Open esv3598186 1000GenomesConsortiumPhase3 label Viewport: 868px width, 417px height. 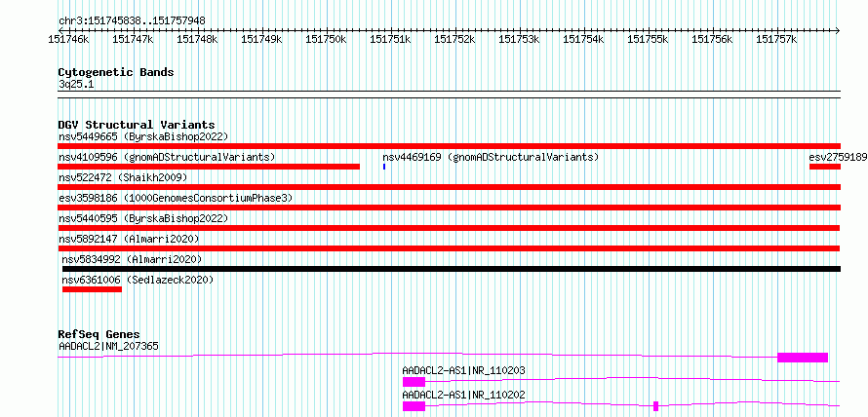tap(176, 198)
